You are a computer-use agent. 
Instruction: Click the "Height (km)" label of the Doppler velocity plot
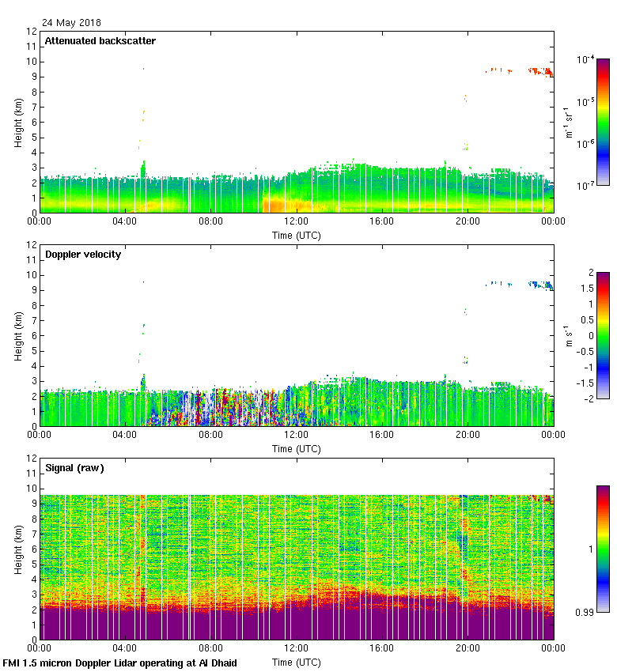click(17, 336)
